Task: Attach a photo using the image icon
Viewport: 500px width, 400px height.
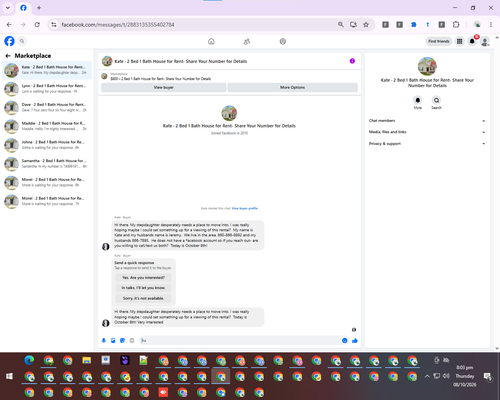Action: pos(113,340)
